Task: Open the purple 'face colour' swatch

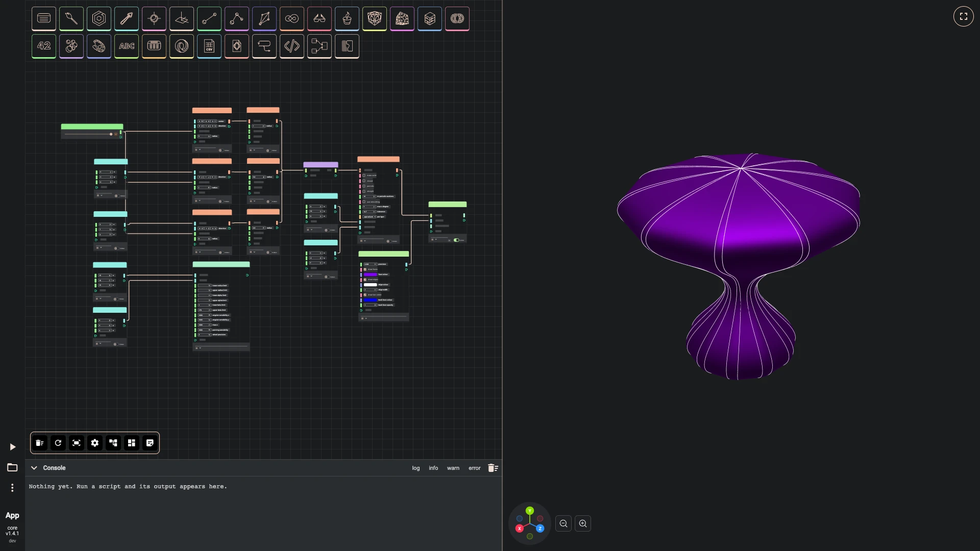Action: pyautogui.click(x=371, y=274)
